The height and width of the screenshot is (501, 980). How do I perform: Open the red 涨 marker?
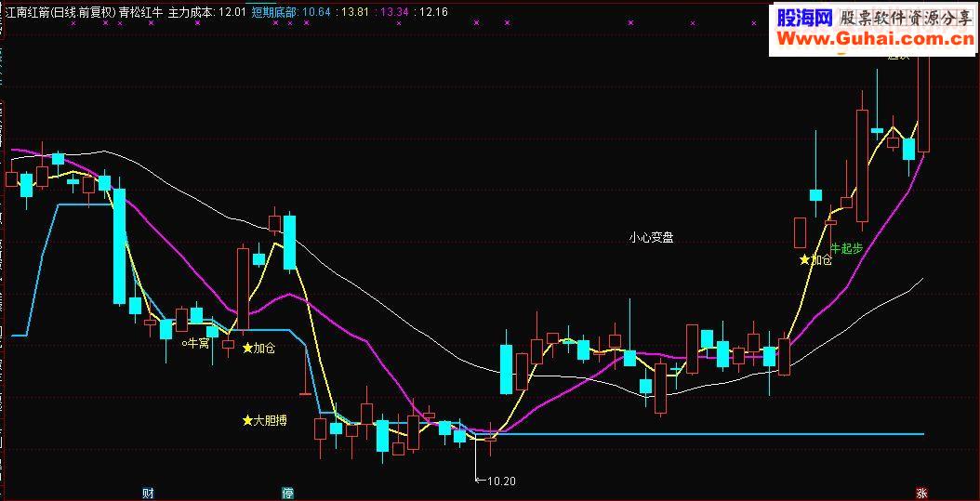coord(921,494)
